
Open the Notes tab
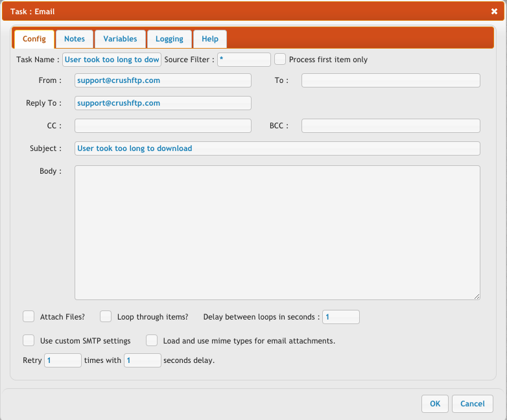75,39
